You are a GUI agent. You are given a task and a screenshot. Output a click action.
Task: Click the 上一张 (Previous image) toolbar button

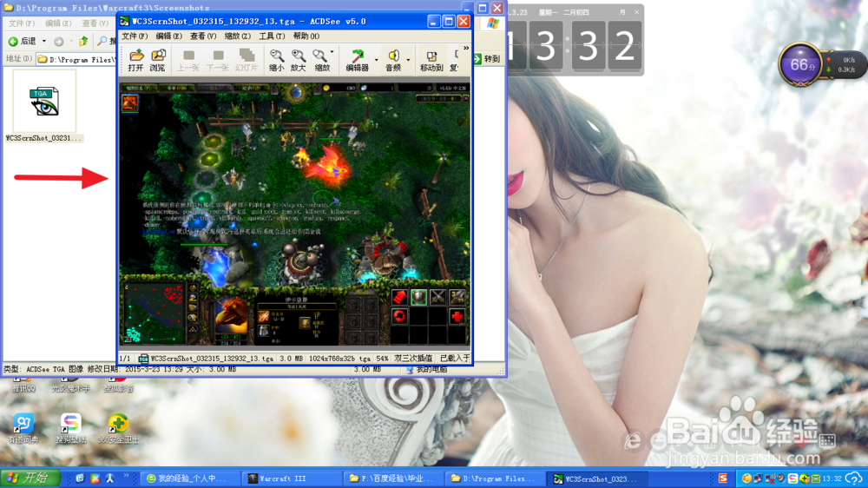[188, 60]
